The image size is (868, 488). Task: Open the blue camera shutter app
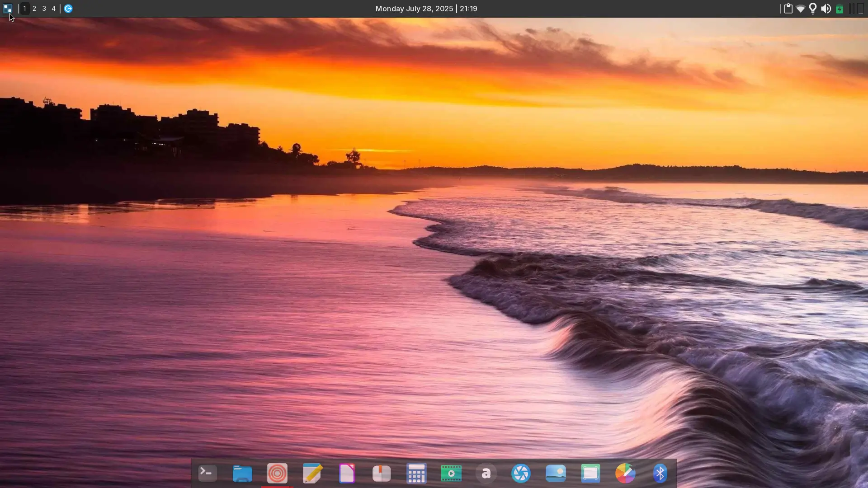(x=521, y=473)
